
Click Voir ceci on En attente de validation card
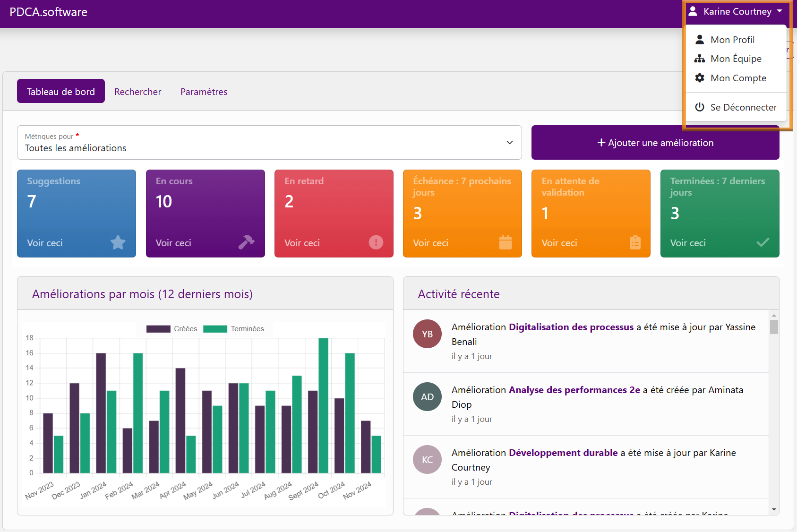[559, 243]
